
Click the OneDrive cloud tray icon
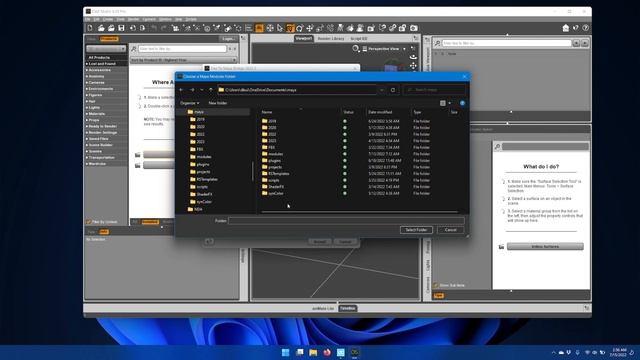point(561,352)
